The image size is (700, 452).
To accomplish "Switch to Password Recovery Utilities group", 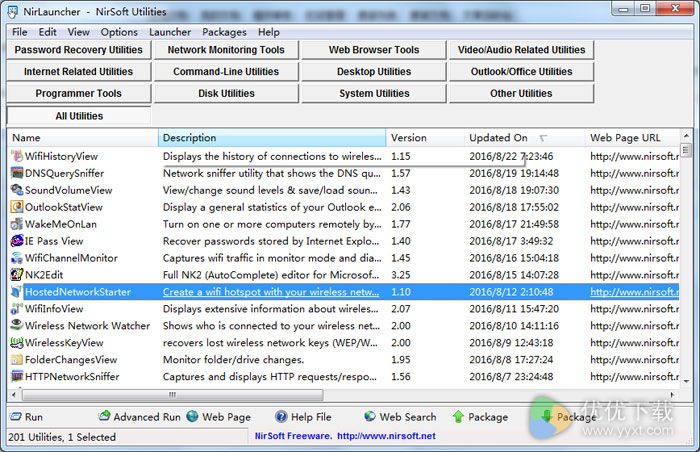I will pyautogui.click(x=79, y=50).
